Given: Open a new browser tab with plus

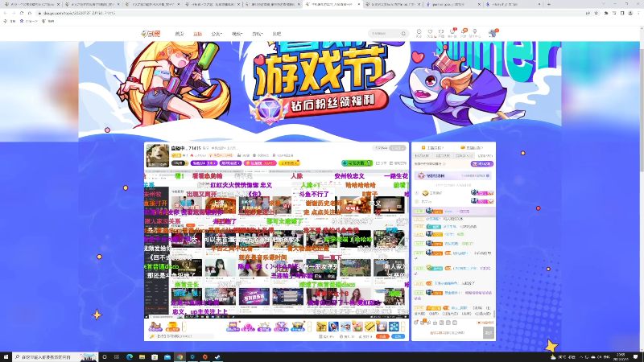Looking at the screenshot, I should pyautogui.click(x=549, y=4).
